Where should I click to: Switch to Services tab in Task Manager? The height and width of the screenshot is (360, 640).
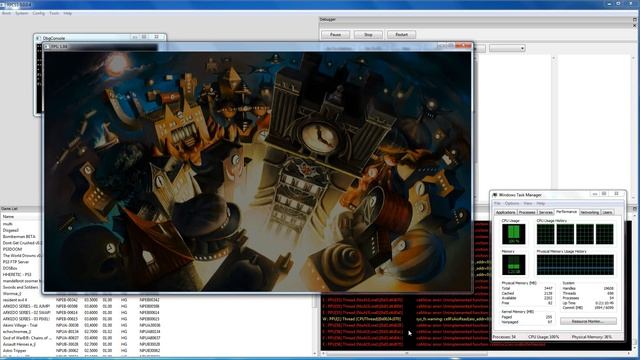(x=546, y=212)
